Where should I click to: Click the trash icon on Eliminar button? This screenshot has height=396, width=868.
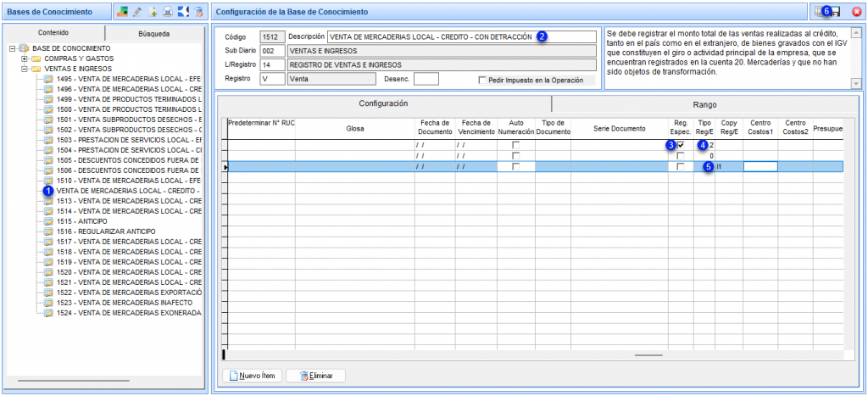point(304,376)
